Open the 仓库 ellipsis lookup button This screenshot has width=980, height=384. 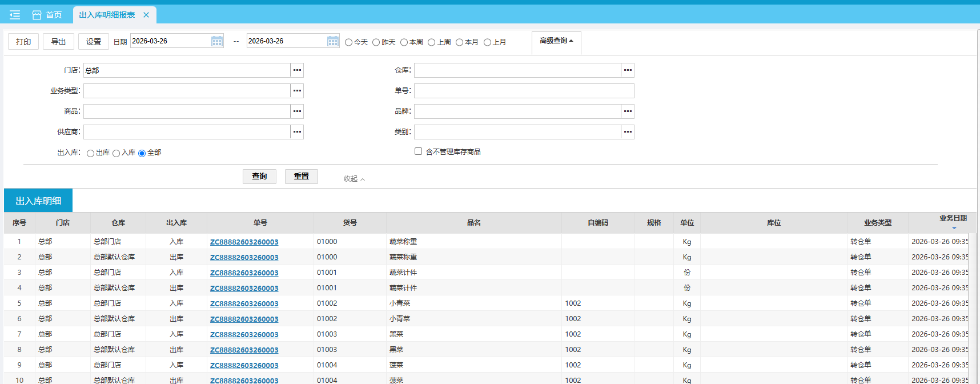pos(628,70)
